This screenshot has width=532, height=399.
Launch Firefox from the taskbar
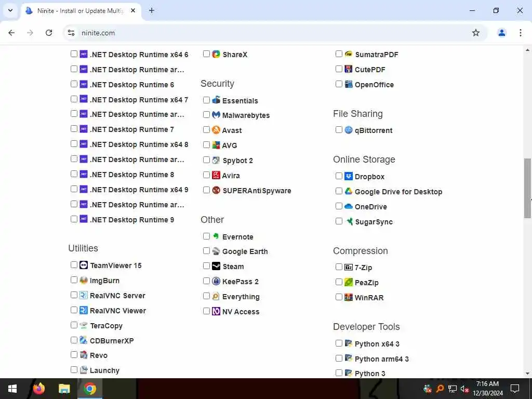click(x=39, y=389)
